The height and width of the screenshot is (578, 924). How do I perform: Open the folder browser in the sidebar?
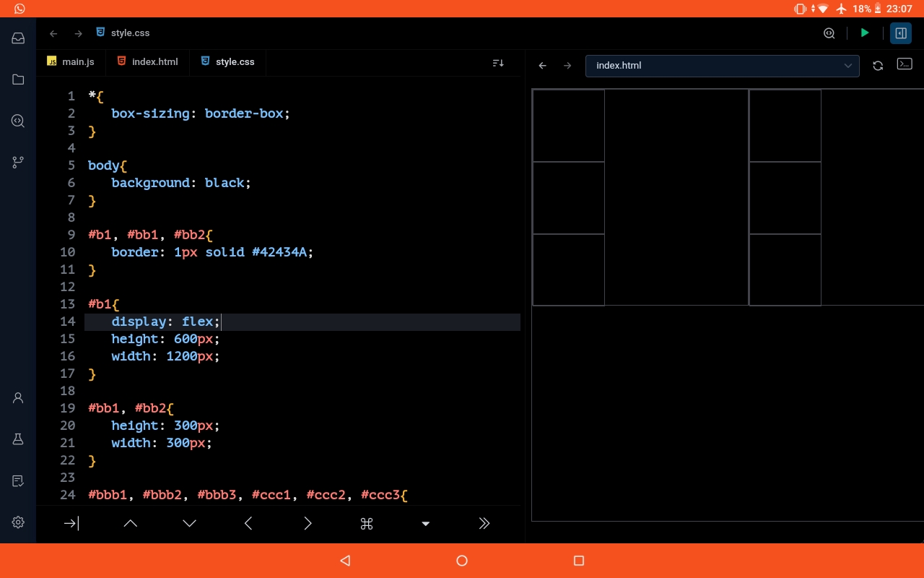click(17, 79)
